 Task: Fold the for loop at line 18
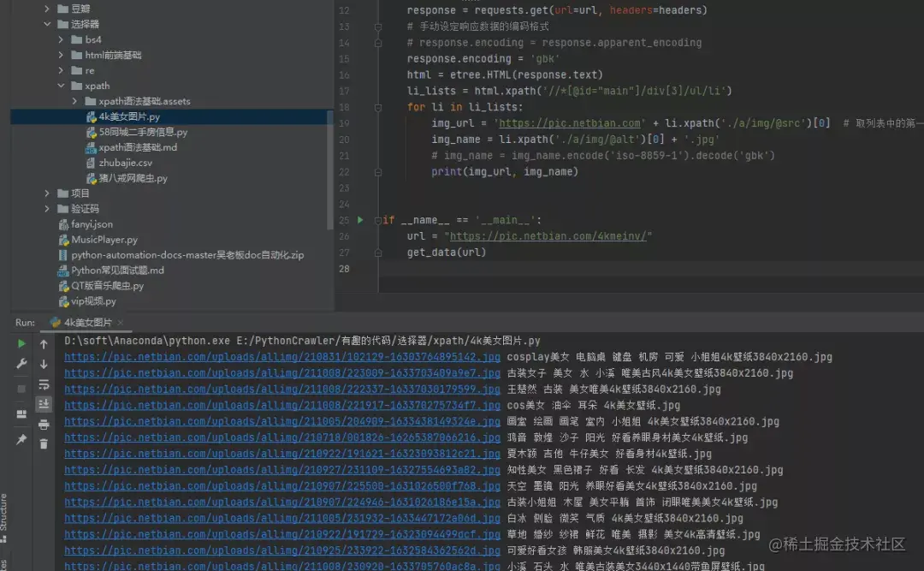tap(378, 107)
